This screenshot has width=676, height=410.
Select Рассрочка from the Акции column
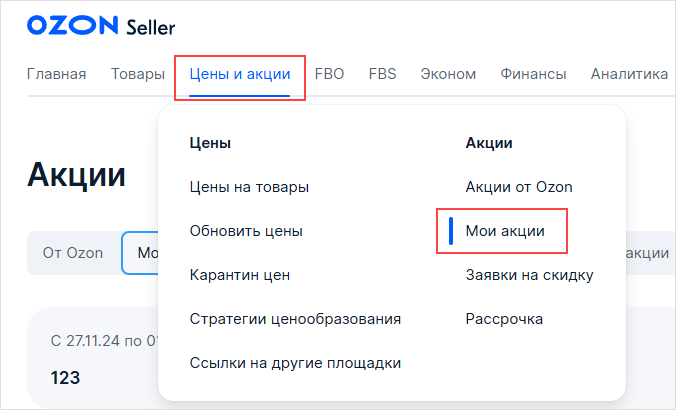[504, 319]
